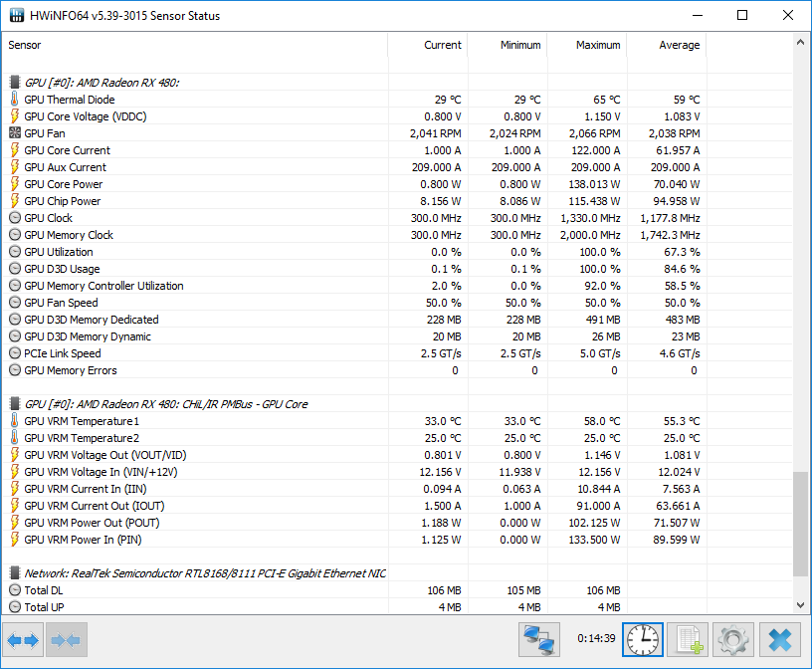Click the lightning icon beside GPU VRM Voltage Out
Viewport: 812px width, 669px height.
[x=15, y=455]
